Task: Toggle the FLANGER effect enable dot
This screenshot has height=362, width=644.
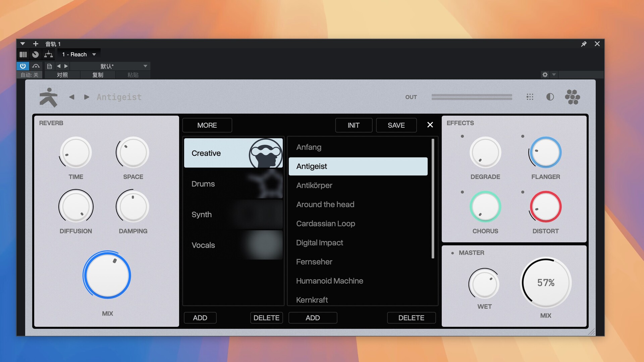Action: pyautogui.click(x=523, y=136)
